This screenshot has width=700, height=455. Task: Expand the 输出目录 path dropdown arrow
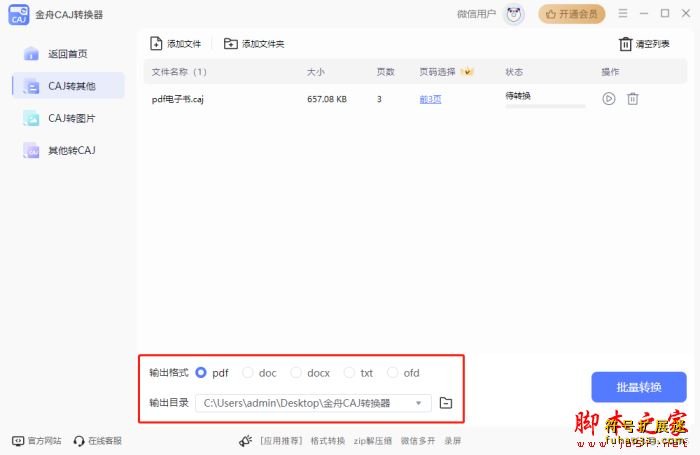[x=418, y=403]
